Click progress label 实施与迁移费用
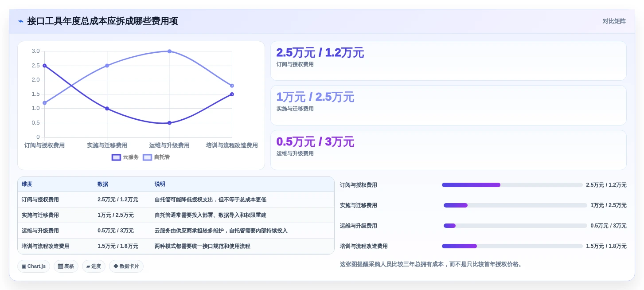Viewport: 644px width, 290px height. pyautogui.click(x=359, y=205)
